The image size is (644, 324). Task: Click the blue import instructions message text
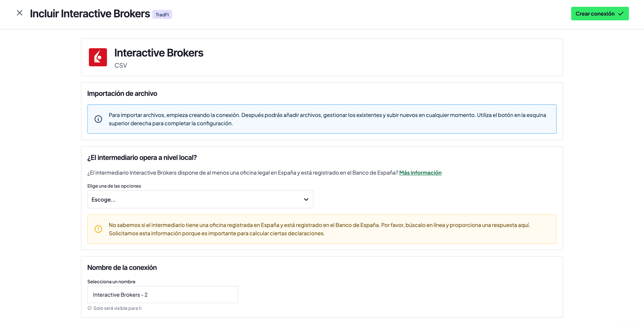point(327,119)
